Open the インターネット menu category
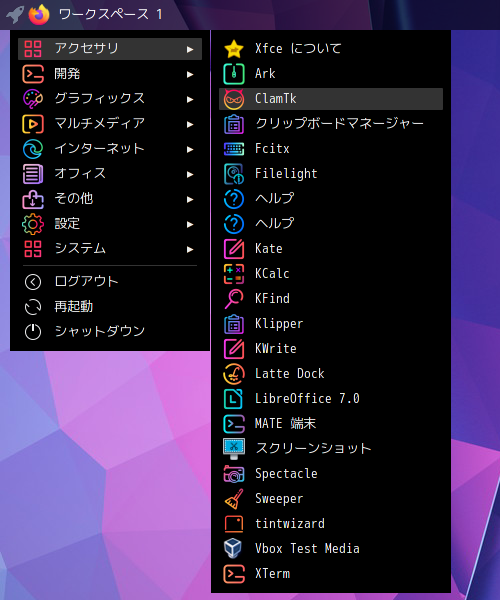Viewport: 500px width, 600px height. (110, 149)
